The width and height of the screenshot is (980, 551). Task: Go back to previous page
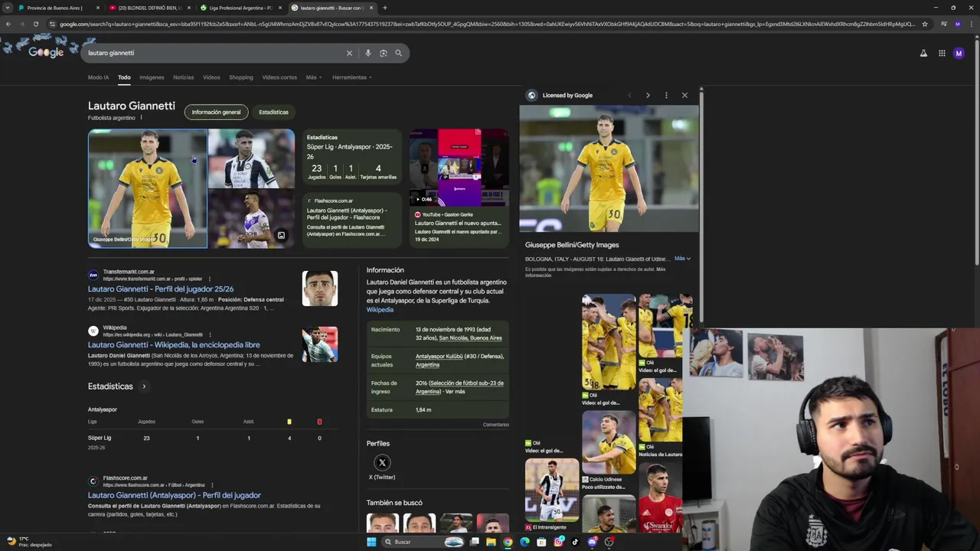pyautogui.click(x=8, y=24)
